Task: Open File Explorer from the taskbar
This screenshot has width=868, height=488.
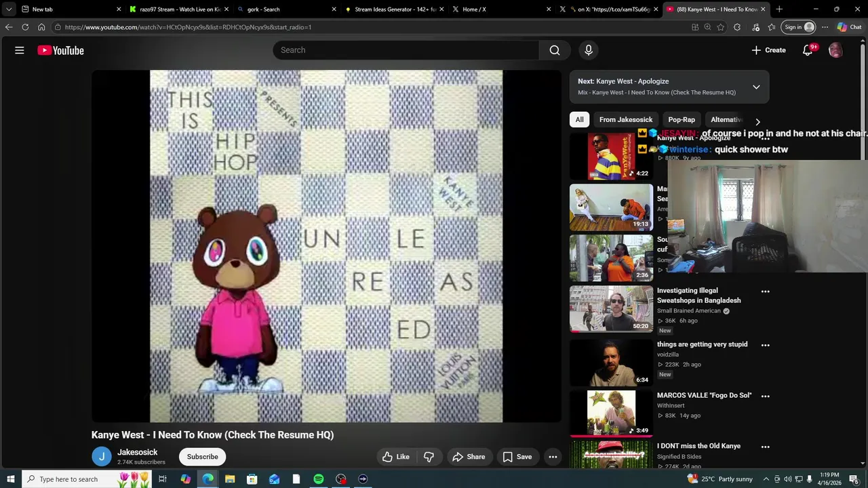Action: (229, 479)
